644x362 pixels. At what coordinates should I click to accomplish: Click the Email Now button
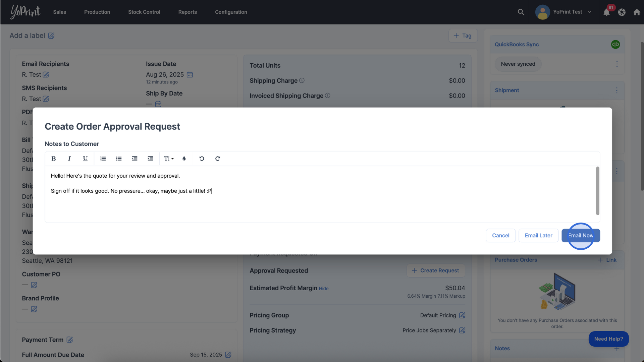point(580,236)
